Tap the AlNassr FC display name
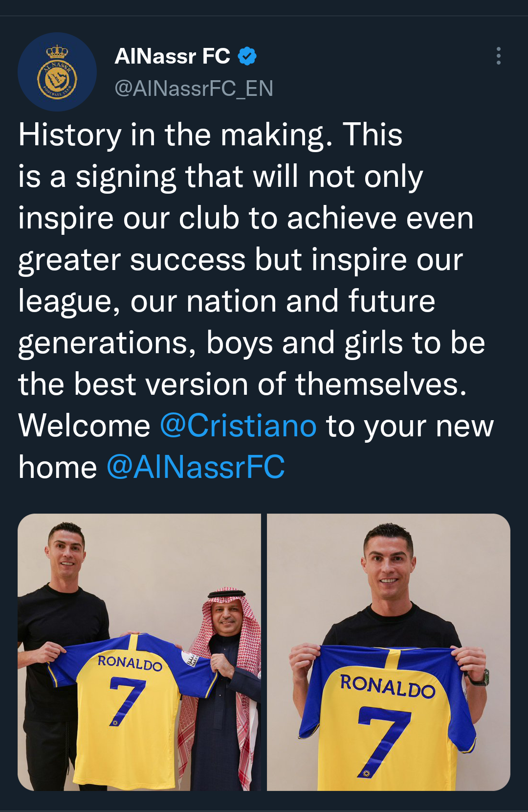Screen dimensions: 528x812 [x=173, y=56]
